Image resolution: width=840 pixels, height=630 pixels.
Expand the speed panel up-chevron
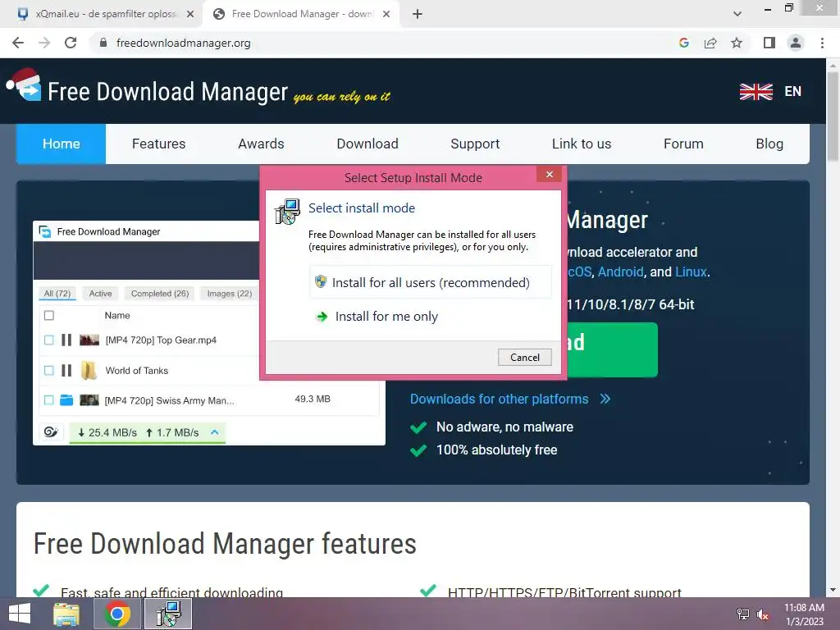tap(215, 431)
